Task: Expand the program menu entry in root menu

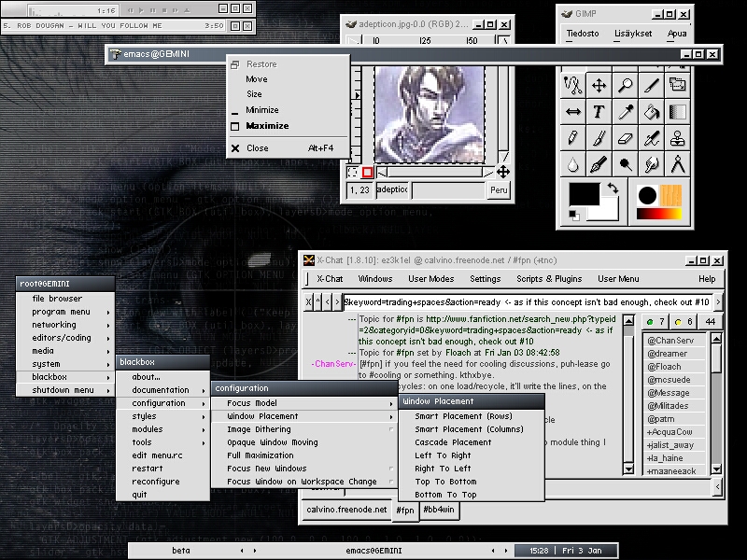Action: [65, 312]
